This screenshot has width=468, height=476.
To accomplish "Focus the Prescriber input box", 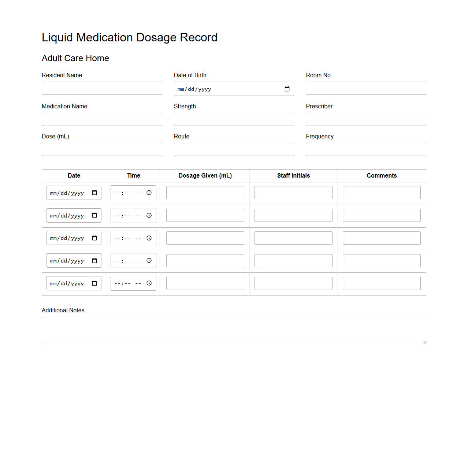I will click(x=365, y=119).
